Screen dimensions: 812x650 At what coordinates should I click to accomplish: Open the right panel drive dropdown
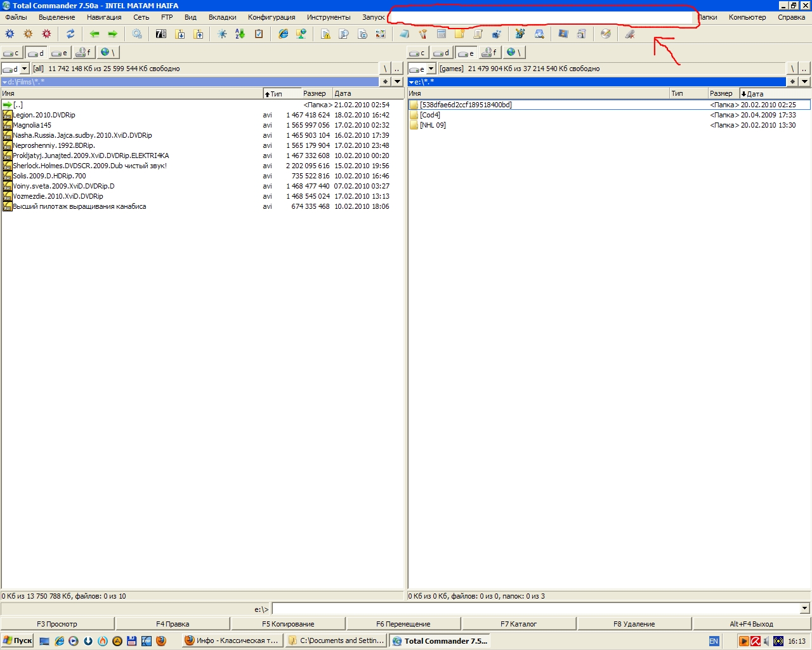(422, 69)
